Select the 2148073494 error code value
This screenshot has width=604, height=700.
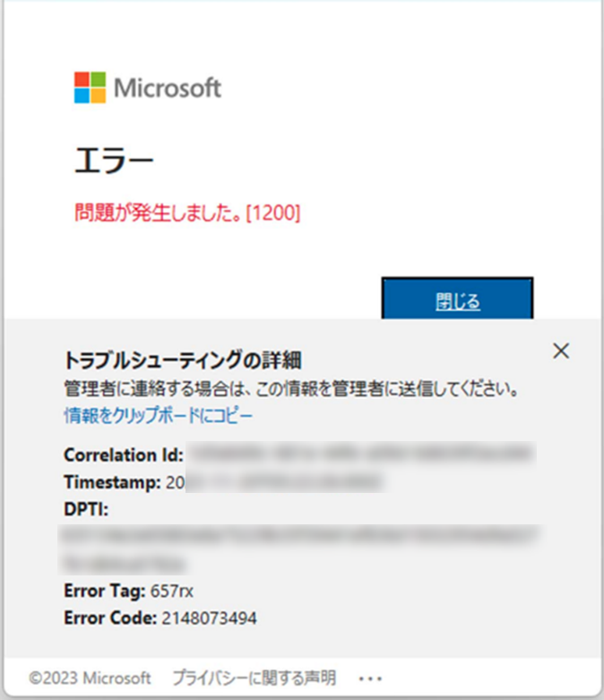coord(209,618)
